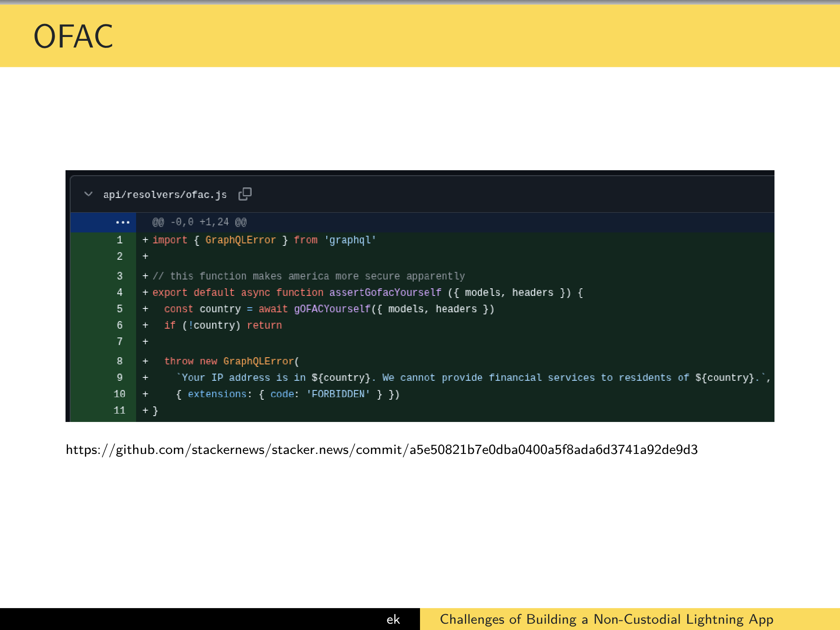Viewport: 840px width, 630px height.
Task: Click the 'throw new GraphQLError(' statement
Action: click(231, 361)
